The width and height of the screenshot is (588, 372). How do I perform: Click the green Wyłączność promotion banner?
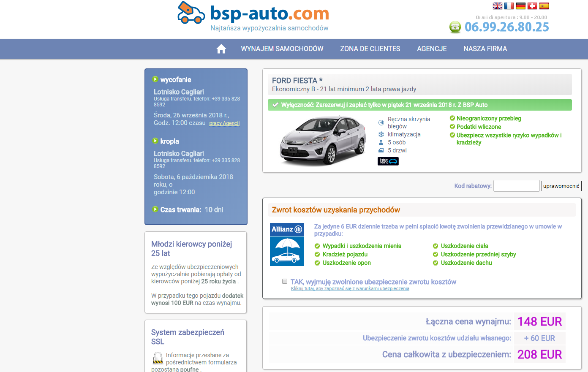click(420, 105)
